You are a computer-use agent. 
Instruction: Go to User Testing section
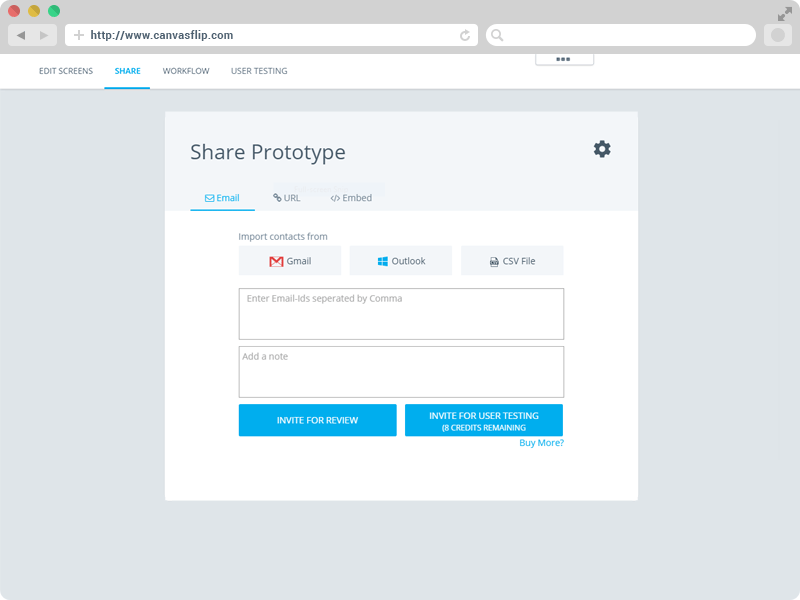259,71
